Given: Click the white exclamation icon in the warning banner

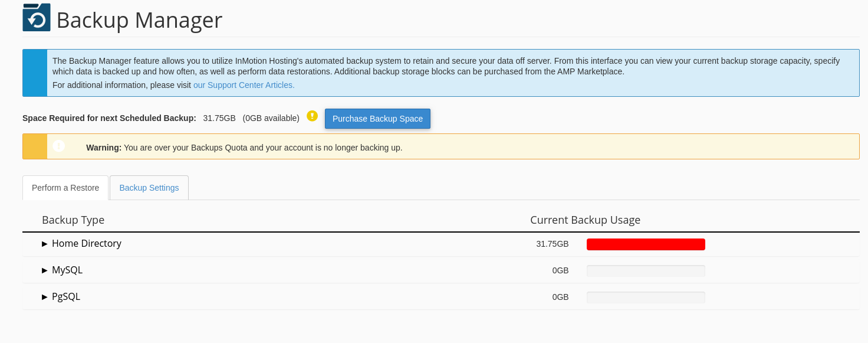Looking at the screenshot, I should coord(58,146).
